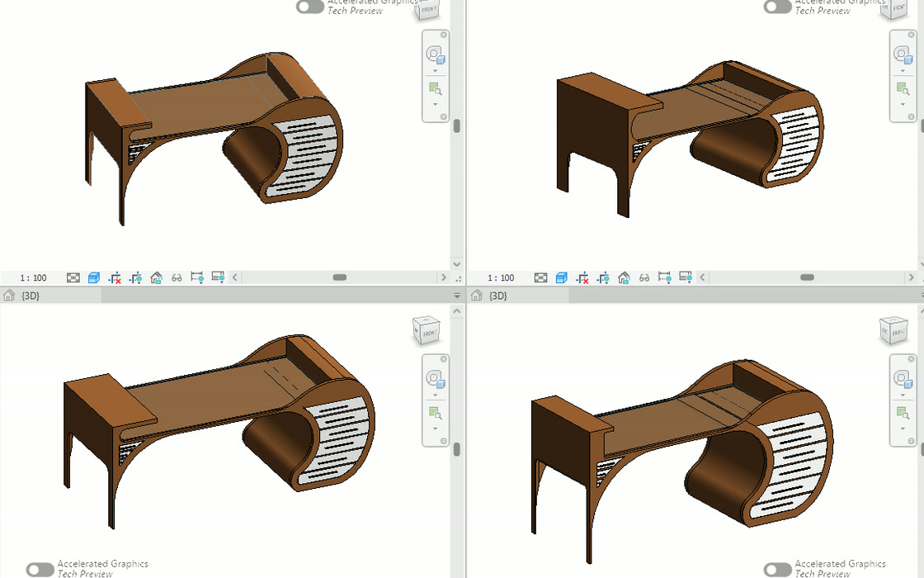Open the 1 : 100 scale in top-right view

(x=501, y=277)
